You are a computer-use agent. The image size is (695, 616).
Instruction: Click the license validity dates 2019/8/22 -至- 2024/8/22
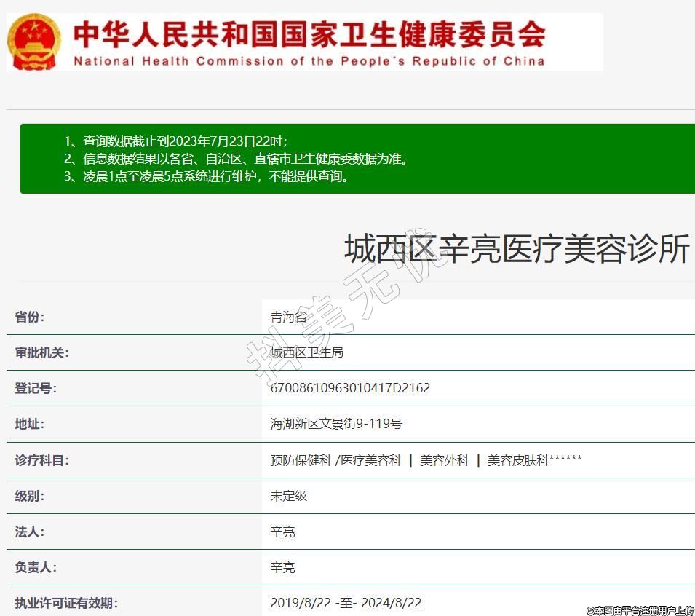pos(346,603)
